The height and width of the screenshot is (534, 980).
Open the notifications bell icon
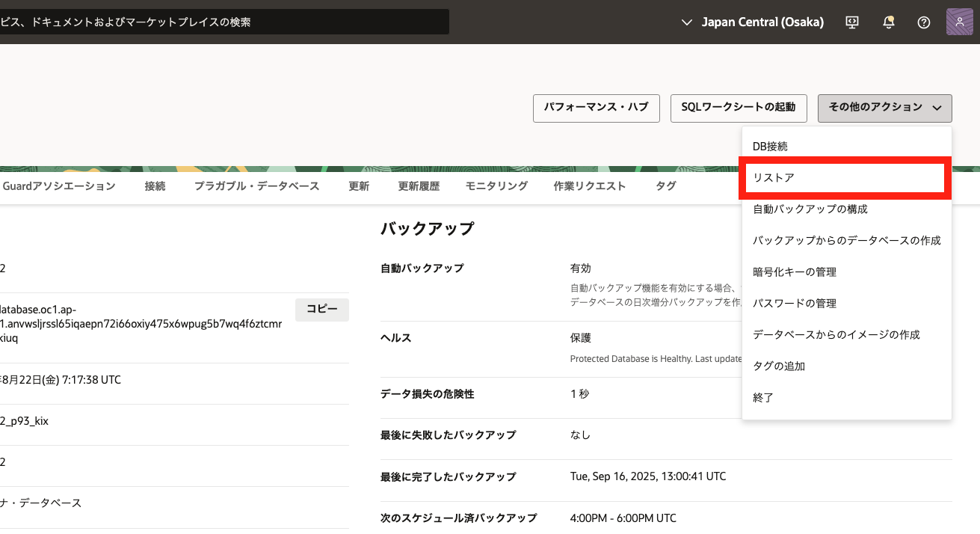tap(888, 22)
